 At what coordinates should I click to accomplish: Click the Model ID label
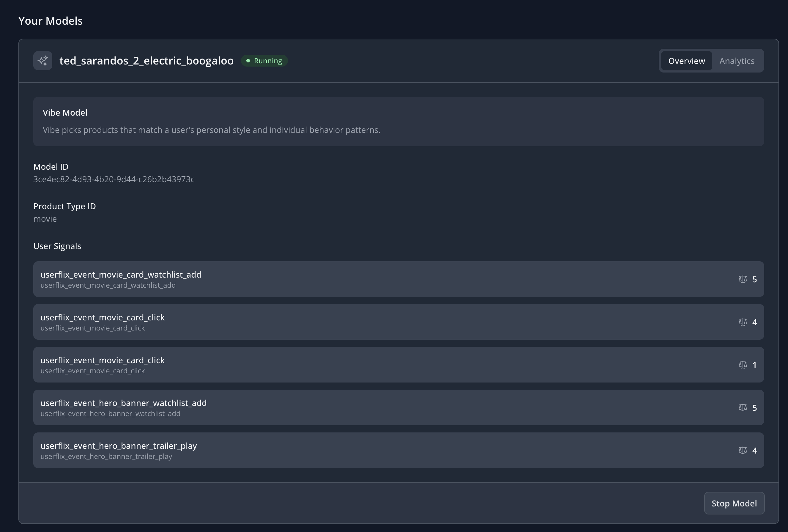(x=51, y=166)
